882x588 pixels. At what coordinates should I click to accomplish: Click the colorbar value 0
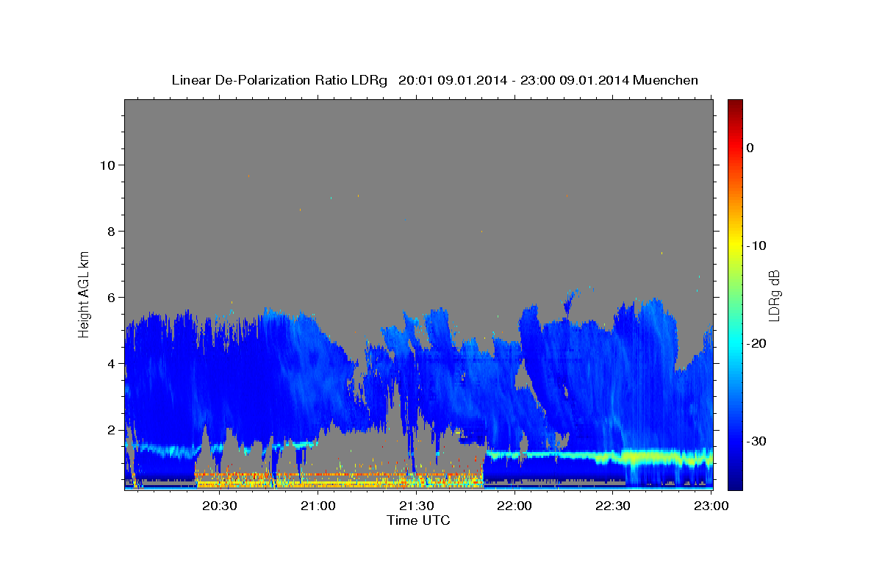(x=750, y=148)
